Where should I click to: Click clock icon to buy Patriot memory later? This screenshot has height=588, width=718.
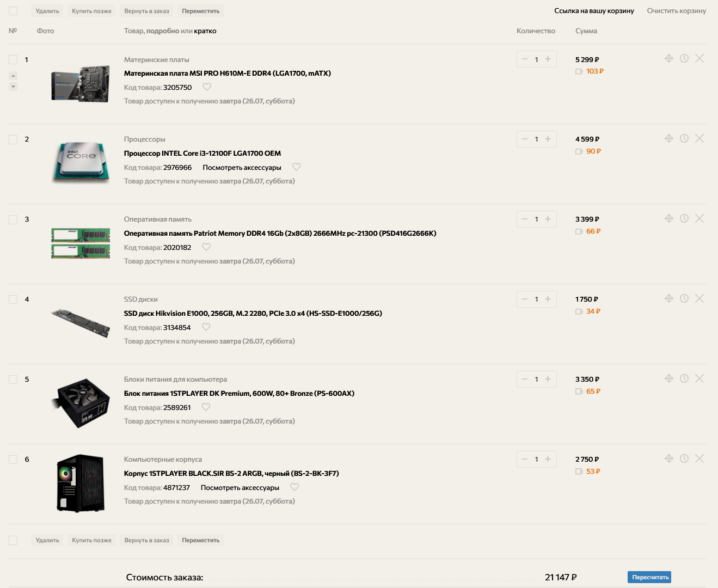click(x=684, y=218)
